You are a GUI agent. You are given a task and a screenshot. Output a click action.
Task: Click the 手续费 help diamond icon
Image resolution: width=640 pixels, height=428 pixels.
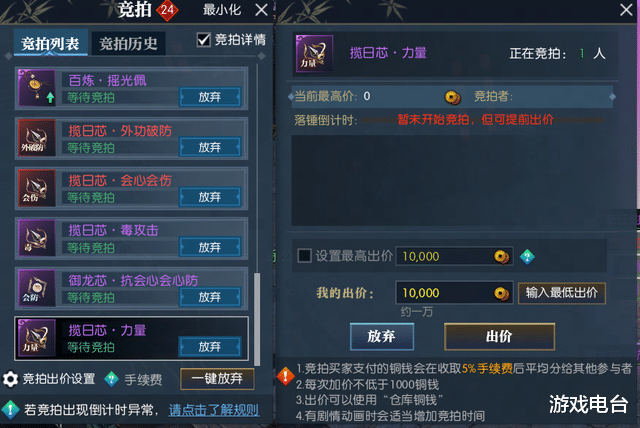pyautogui.click(x=111, y=379)
